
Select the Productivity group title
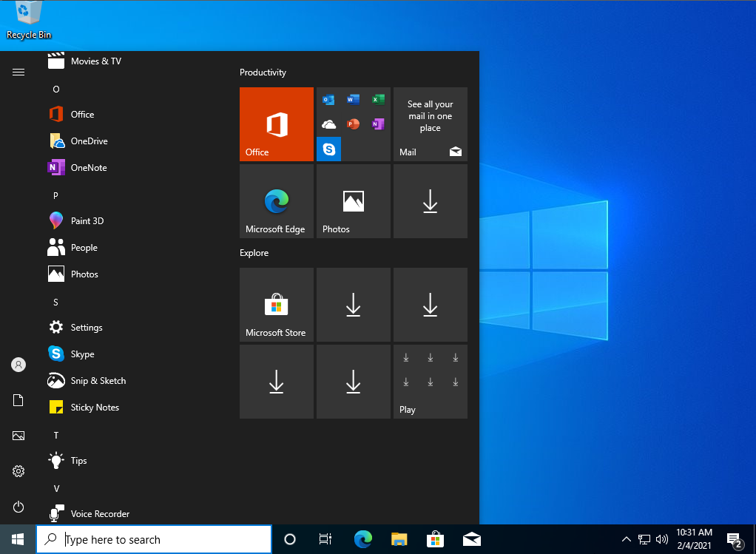pos(263,72)
